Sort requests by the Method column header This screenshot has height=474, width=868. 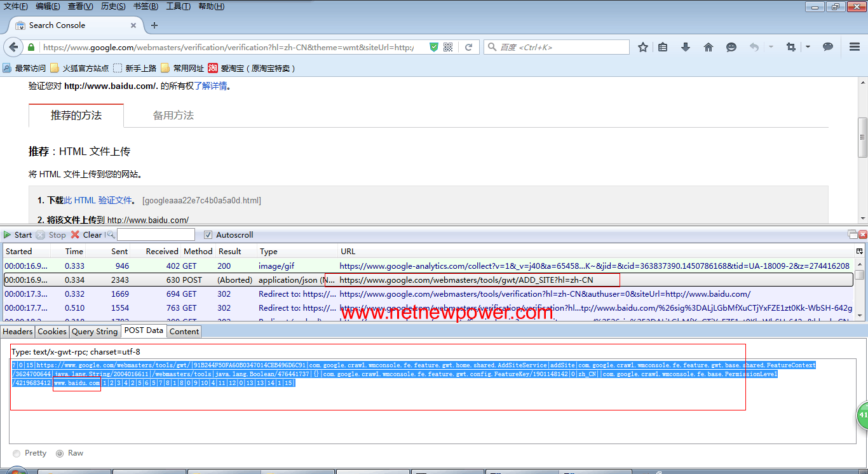click(198, 251)
